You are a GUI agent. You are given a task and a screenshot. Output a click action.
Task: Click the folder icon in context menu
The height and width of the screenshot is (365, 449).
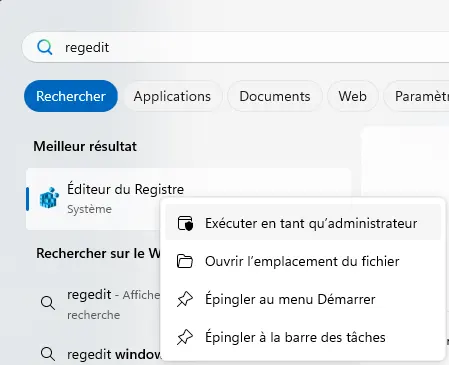click(185, 261)
